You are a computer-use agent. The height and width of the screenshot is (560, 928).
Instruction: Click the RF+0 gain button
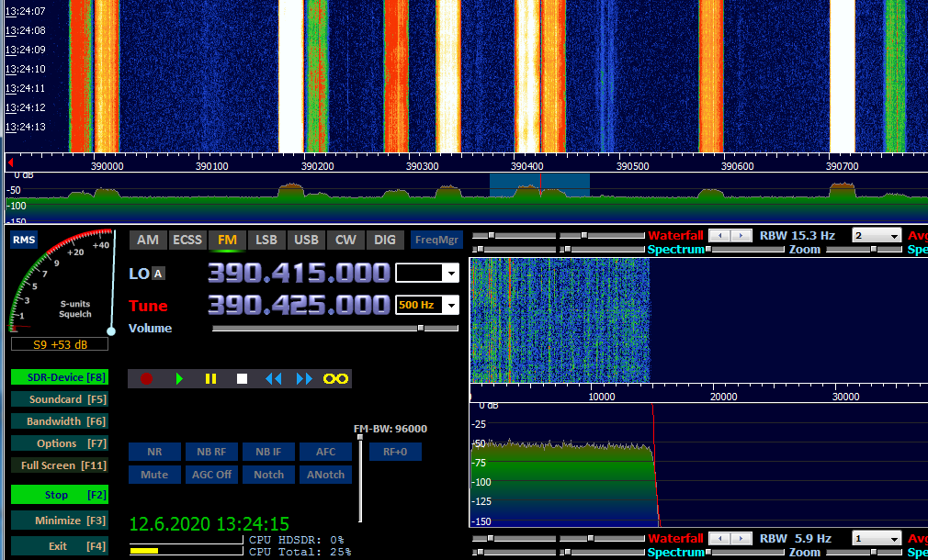pos(395,452)
